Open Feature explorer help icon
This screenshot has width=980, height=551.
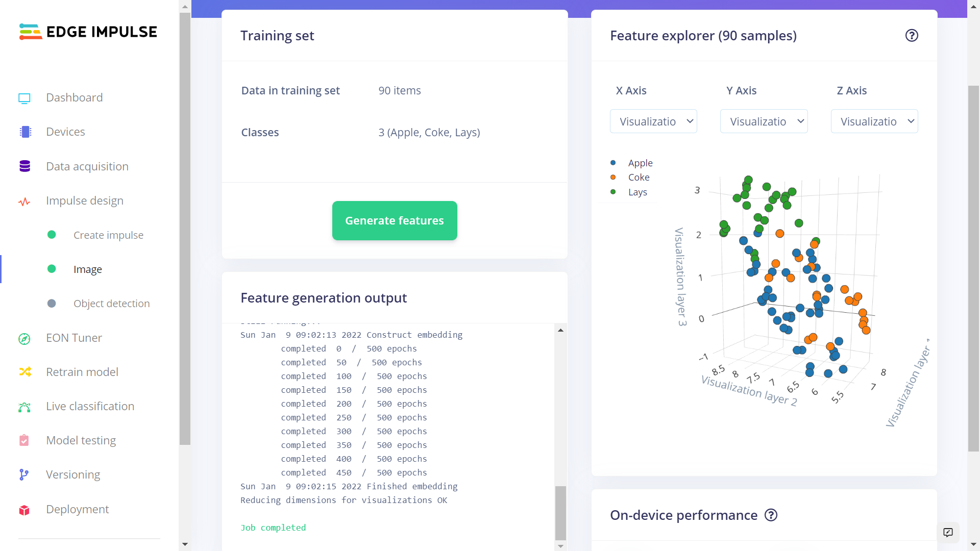[912, 36]
